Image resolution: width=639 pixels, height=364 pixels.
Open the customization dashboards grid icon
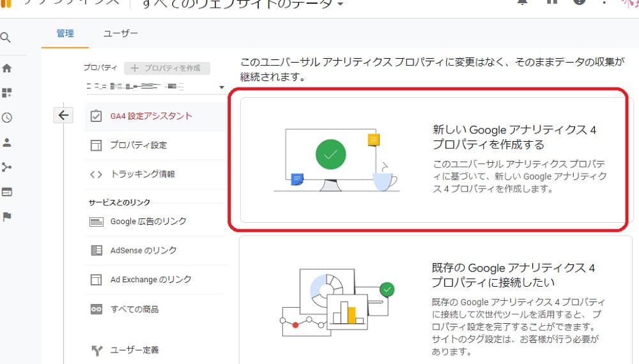6,93
